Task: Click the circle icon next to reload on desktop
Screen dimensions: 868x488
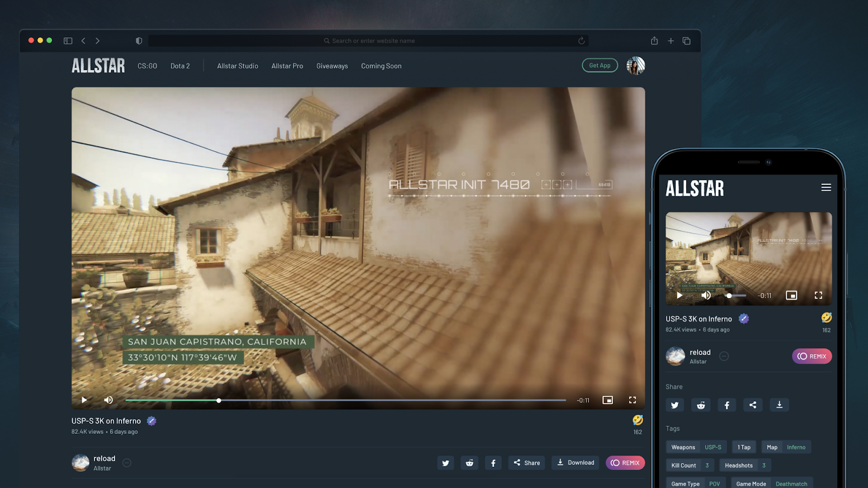Action: 127,463
